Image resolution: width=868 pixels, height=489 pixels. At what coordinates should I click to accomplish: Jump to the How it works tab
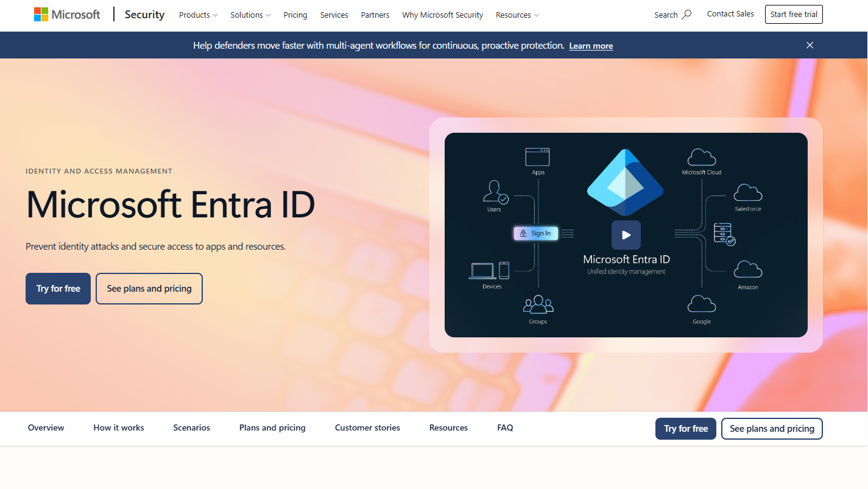tap(119, 428)
